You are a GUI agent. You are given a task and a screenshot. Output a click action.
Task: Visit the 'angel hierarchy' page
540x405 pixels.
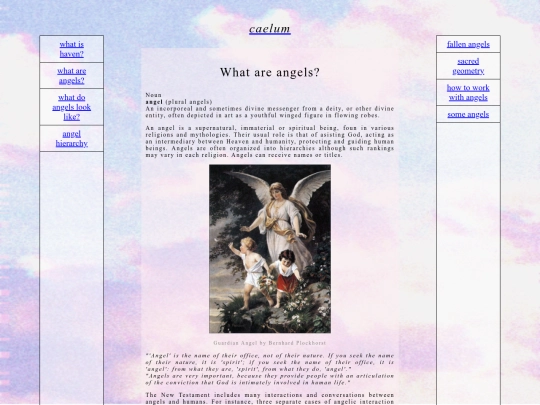pyautogui.click(x=72, y=138)
